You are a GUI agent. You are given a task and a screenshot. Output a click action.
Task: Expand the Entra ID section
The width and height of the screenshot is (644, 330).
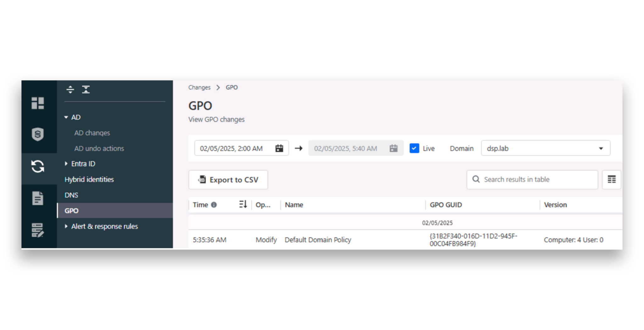[x=66, y=163]
